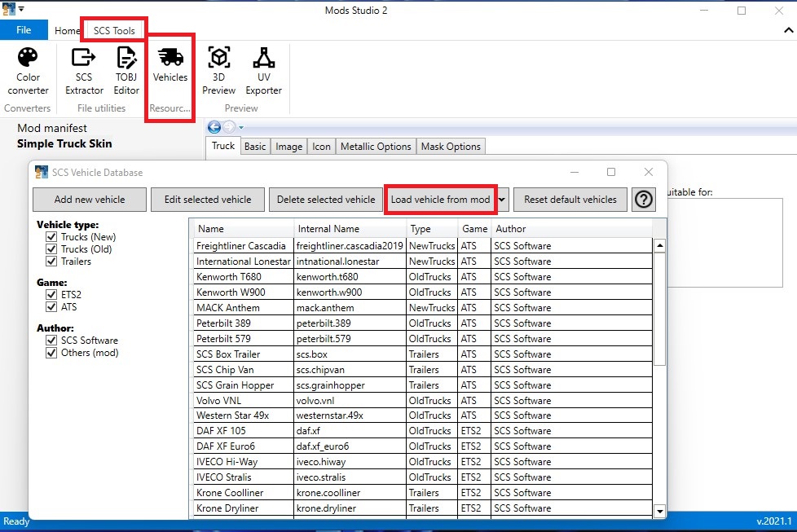Toggle the Others (mod) author checkbox
Image resolution: width=797 pixels, height=532 pixels.
51,353
